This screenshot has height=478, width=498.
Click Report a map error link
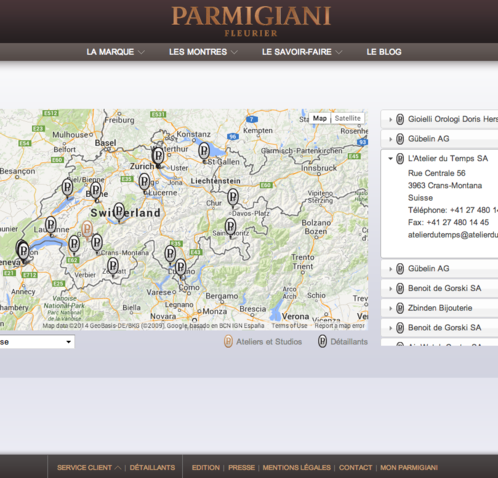[x=340, y=326]
